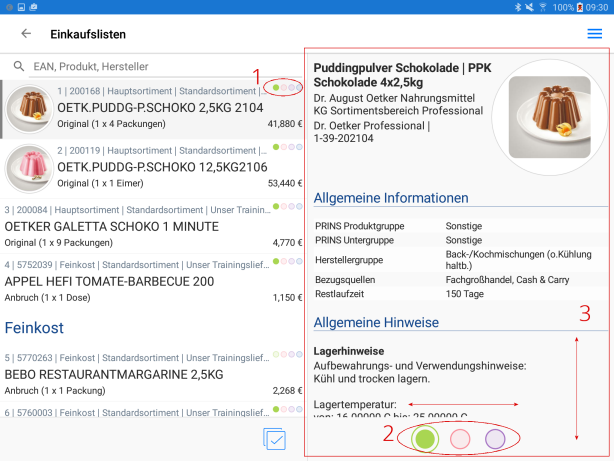Click the Lagerhinweise bold label
This screenshot has width=614, height=461.
(x=349, y=351)
